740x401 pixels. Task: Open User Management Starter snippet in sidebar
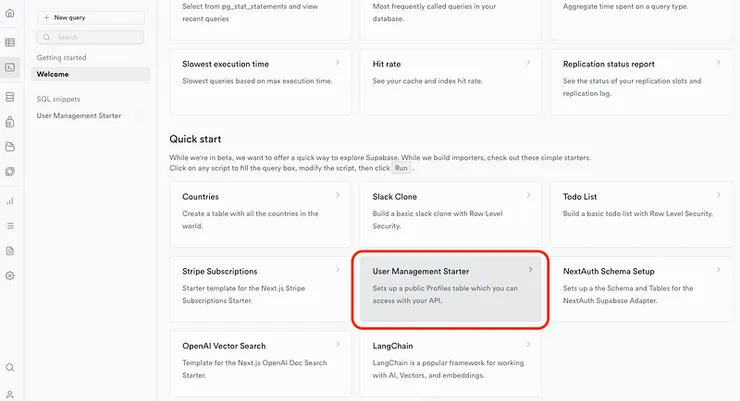pyautogui.click(x=79, y=116)
